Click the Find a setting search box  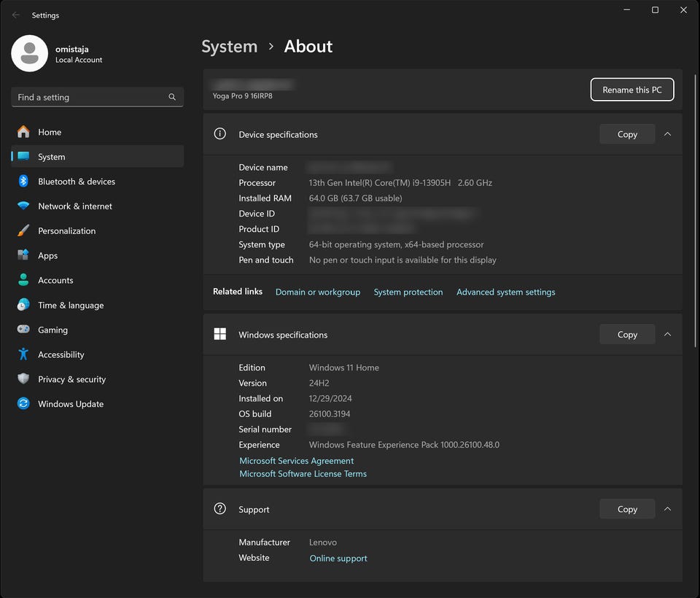[x=91, y=97]
